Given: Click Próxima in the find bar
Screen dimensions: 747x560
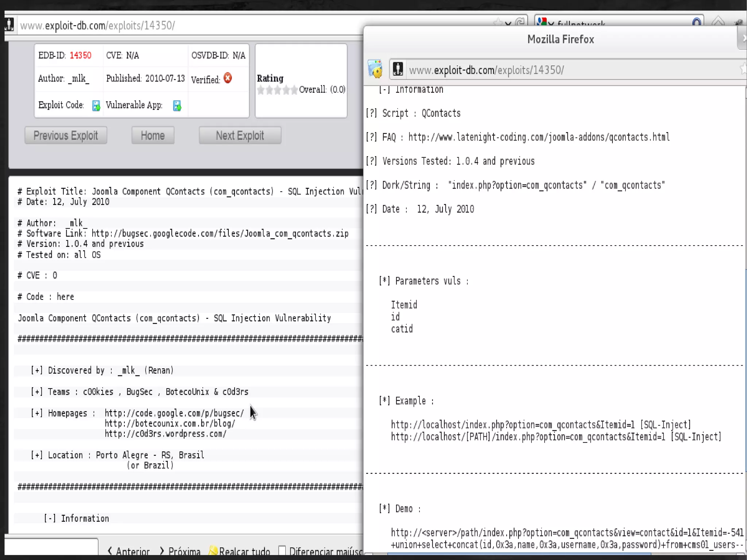Looking at the screenshot, I should pyautogui.click(x=180, y=551).
